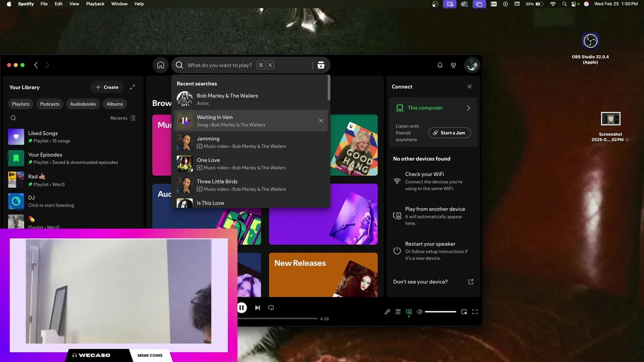
Task: Enter full screen player mode
Action: click(475, 312)
